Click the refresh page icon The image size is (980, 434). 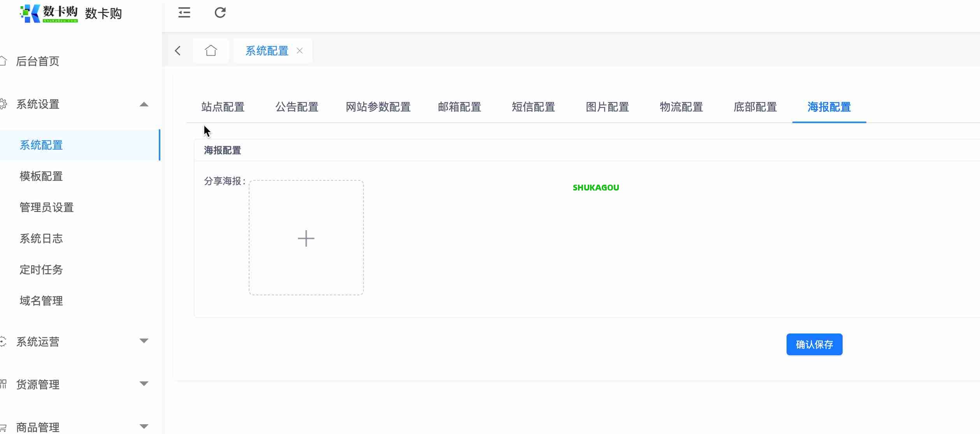(x=220, y=13)
